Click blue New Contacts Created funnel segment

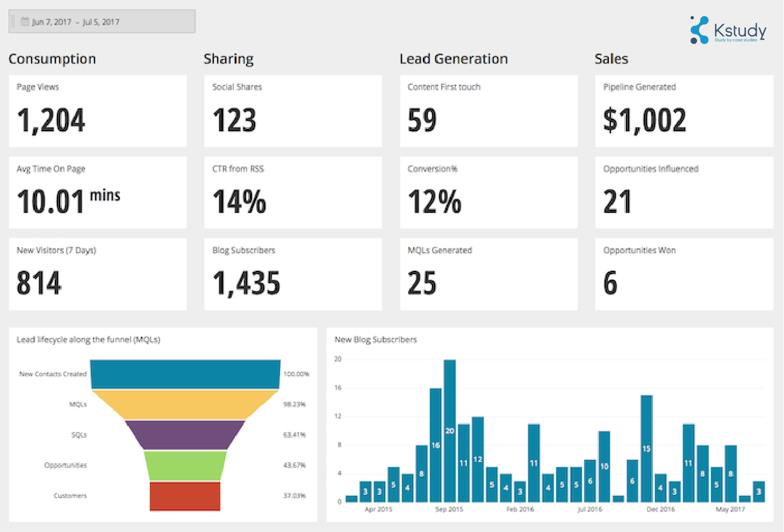tap(185, 374)
